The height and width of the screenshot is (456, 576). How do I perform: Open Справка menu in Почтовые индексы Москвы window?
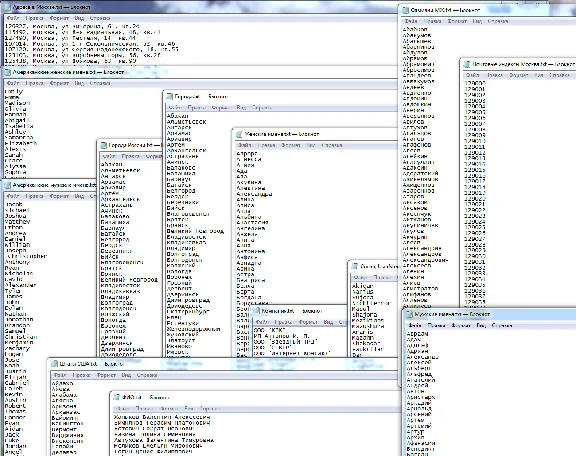click(559, 75)
